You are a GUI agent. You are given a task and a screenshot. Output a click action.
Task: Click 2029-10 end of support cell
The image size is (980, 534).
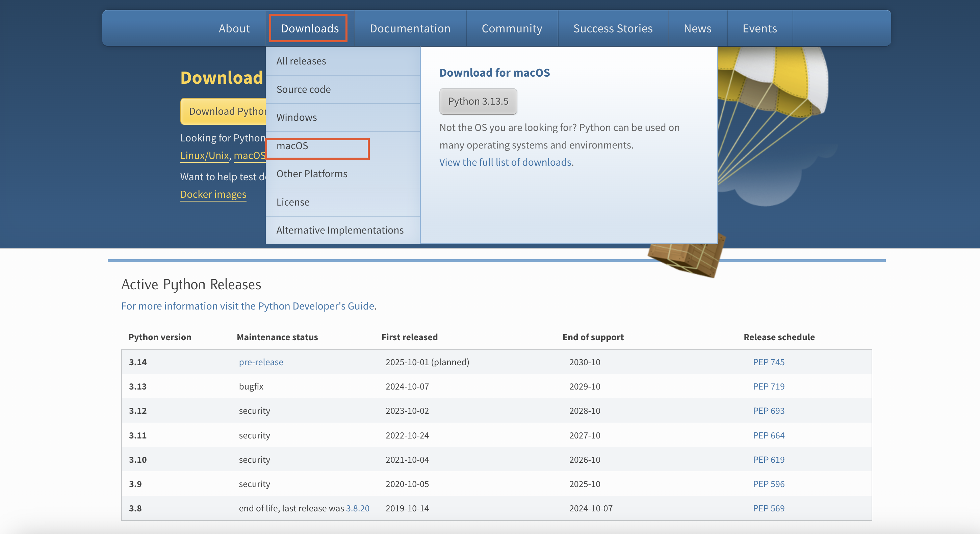(x=585, y=386)
